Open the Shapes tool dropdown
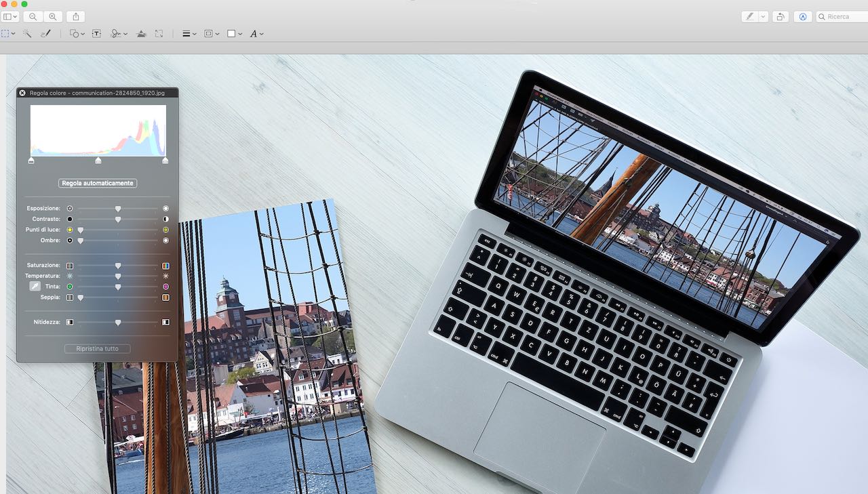The width and height of the screenshot is (868, 494). [77, 33]
